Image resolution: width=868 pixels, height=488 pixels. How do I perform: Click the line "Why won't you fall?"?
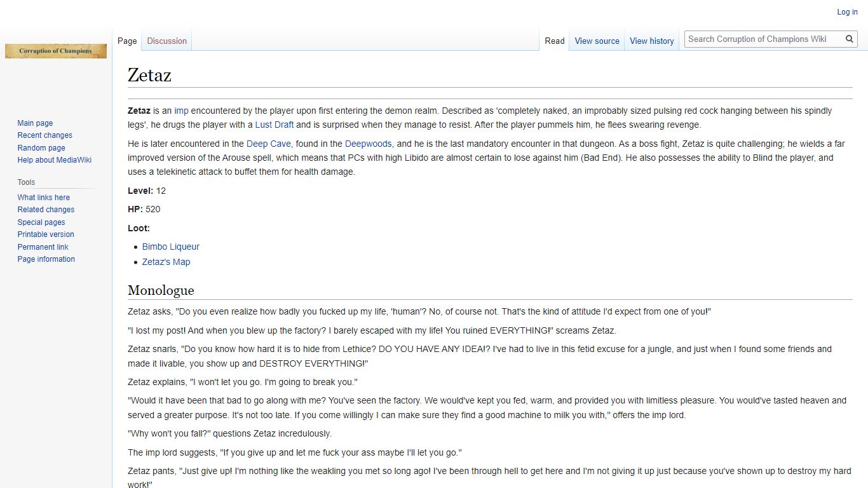pyautogui.click(x=229, y=433)
